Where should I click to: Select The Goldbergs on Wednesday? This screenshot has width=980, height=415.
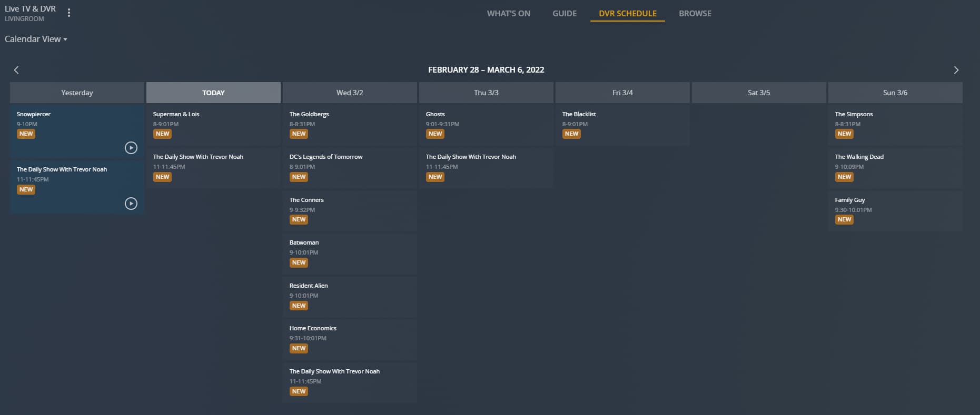pyautogui.click(x=349, y=125)
